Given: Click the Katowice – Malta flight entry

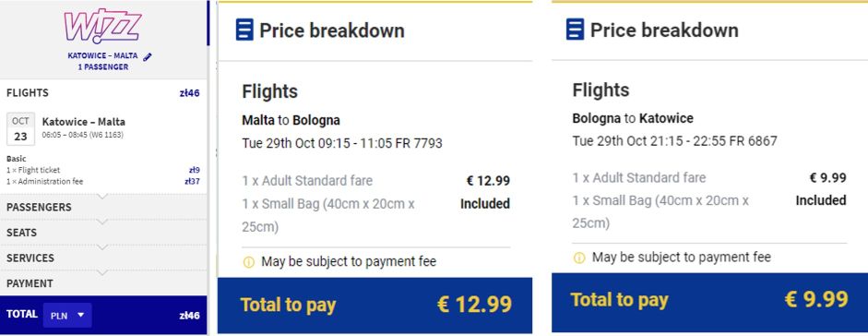Looking at the screenshot, I should click(x=103, y=128).
